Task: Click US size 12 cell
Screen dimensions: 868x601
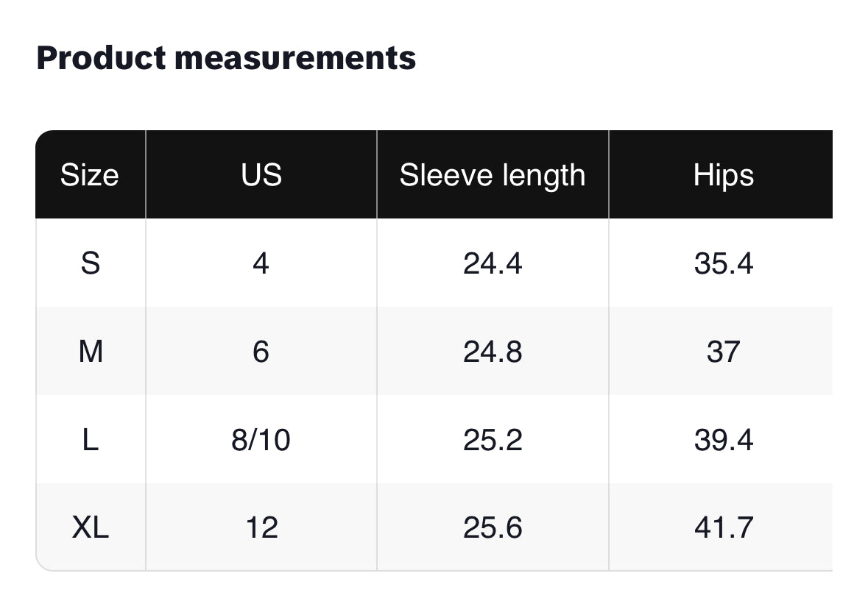Action: pos(261,527)
